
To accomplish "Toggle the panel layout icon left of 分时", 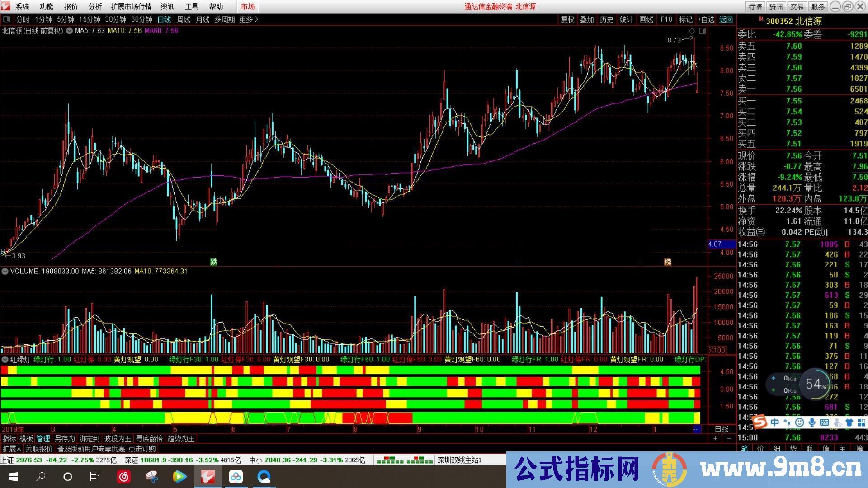I will pos(7,19).
